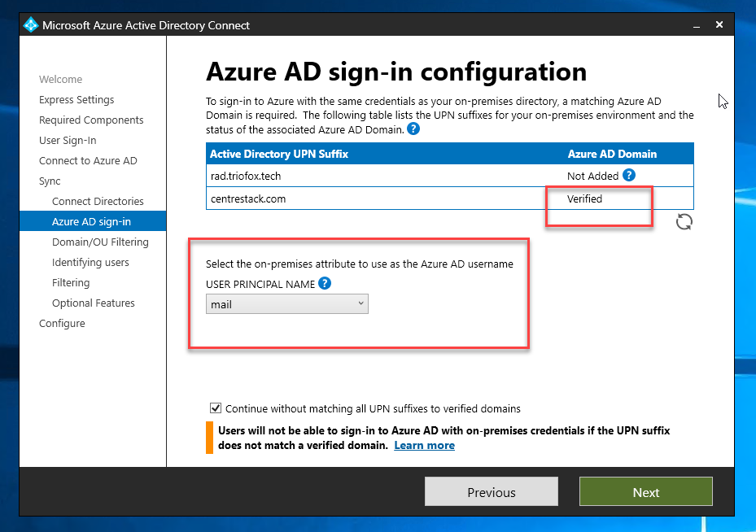
Task: Toggle Continue without matching all UPN suffixes checkbox
Action: pos(216,408)
